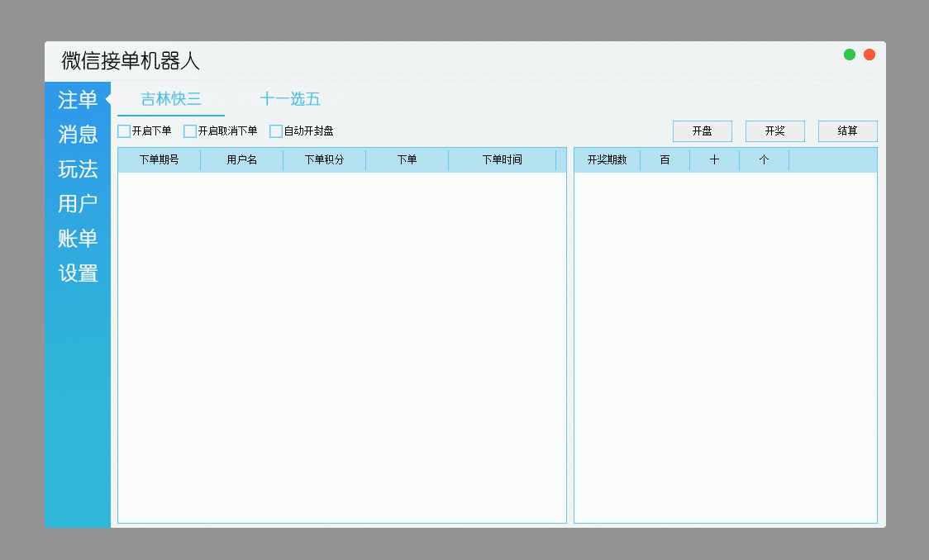Open the 设置 settings section
Viewport: 929px width, 560px height.
click(78, 273)
